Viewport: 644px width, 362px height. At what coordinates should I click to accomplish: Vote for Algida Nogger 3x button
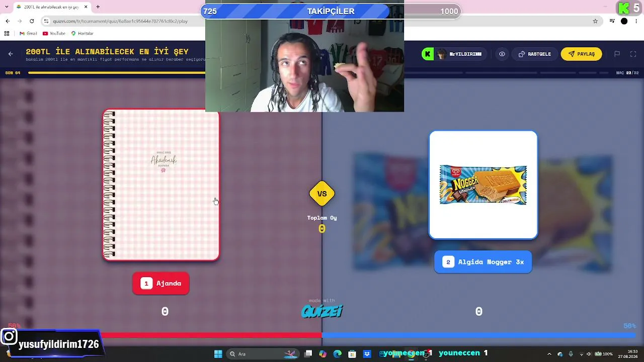coord(483,262)
